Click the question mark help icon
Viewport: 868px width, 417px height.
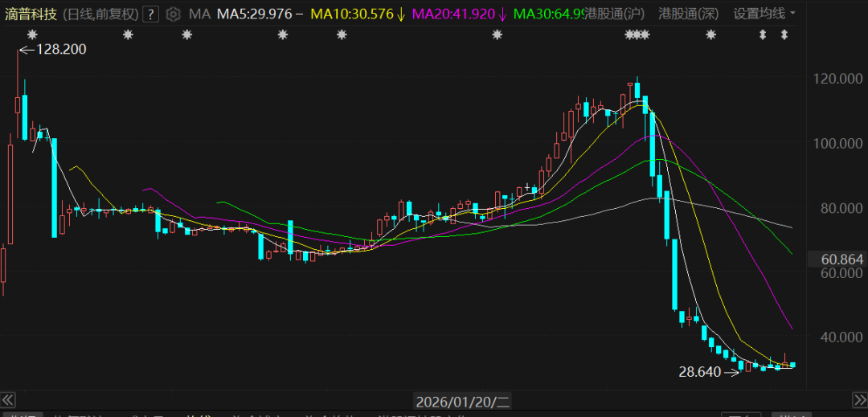pyautogui.click(x=151, y=14)
